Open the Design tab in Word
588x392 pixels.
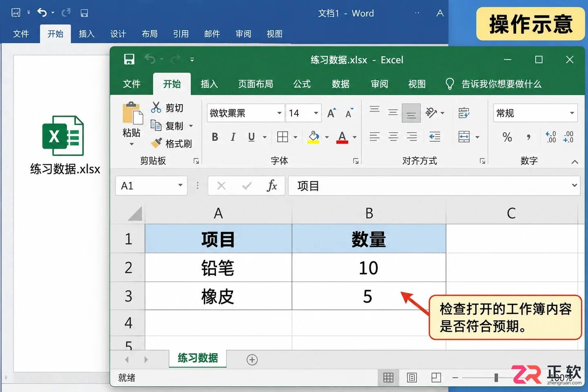coord(118,34)
